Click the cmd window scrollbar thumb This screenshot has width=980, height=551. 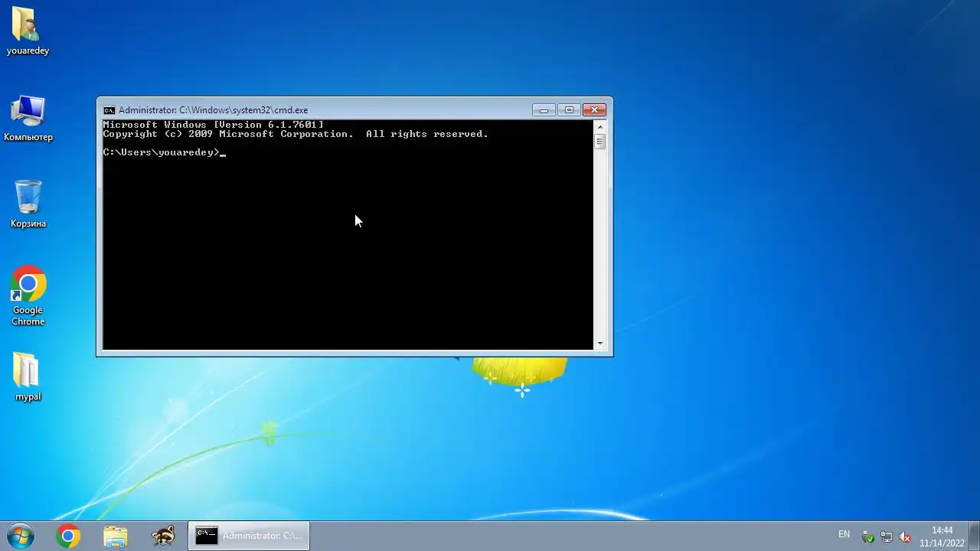[600, 142]
